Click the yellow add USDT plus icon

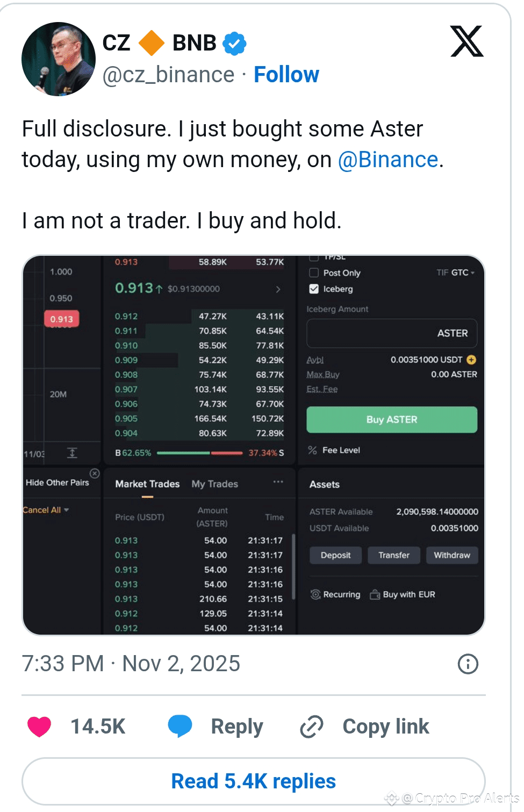pyautogui.click(x=471, y=360)
